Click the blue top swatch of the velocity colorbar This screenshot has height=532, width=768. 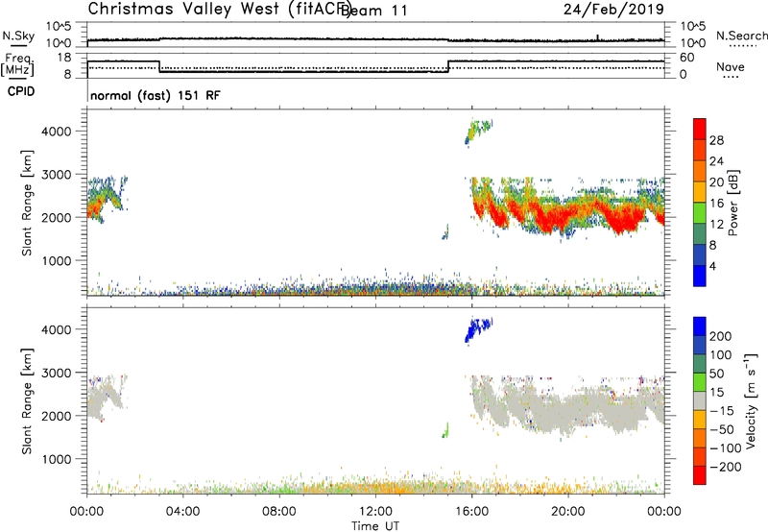[x=700, y=326]
